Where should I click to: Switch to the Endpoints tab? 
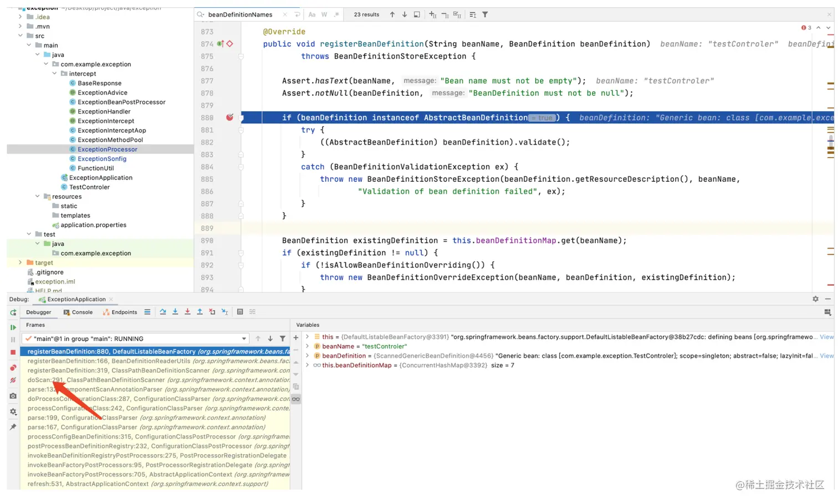[x=120, y=312]
